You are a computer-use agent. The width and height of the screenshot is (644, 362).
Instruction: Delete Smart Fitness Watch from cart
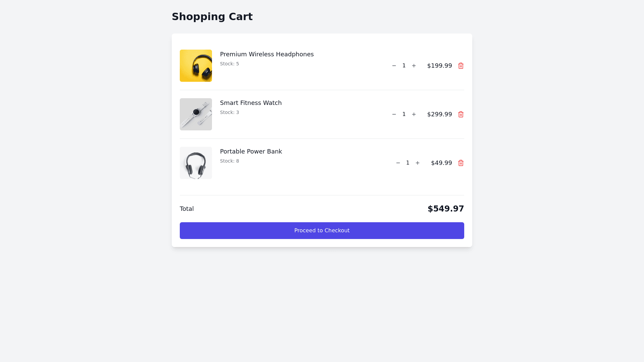pos(461,114)
